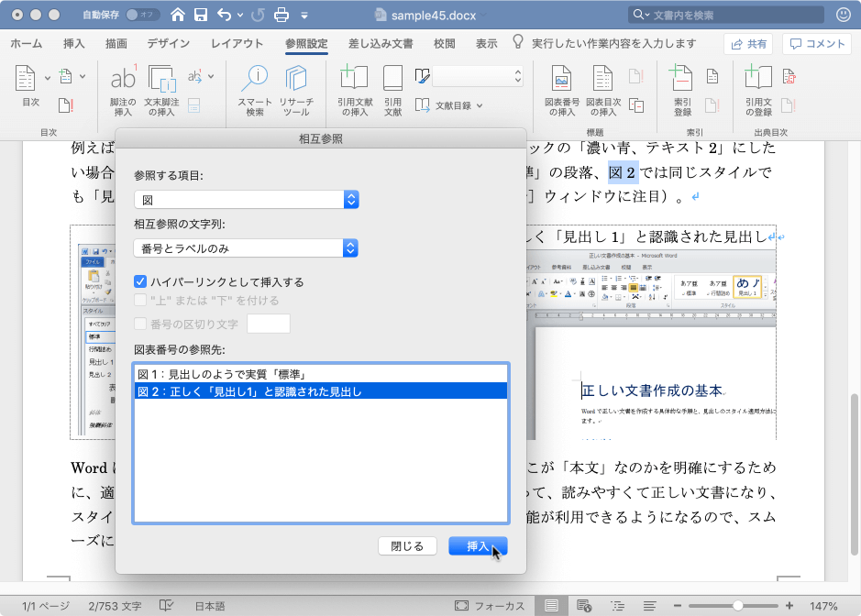Click the document vertical scrollbar
Screen dimensions: 861x616
[x=854, y=474]
